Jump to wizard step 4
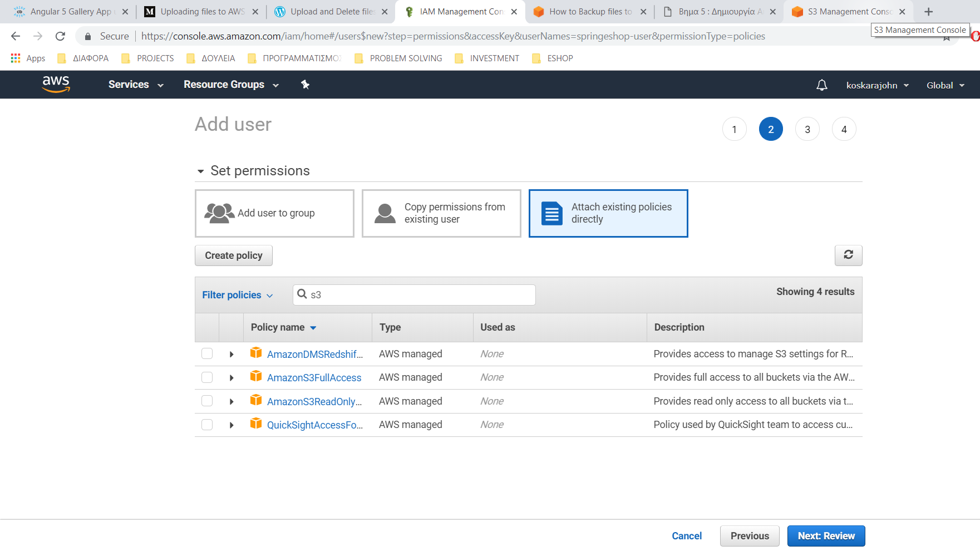 [844, 129]
